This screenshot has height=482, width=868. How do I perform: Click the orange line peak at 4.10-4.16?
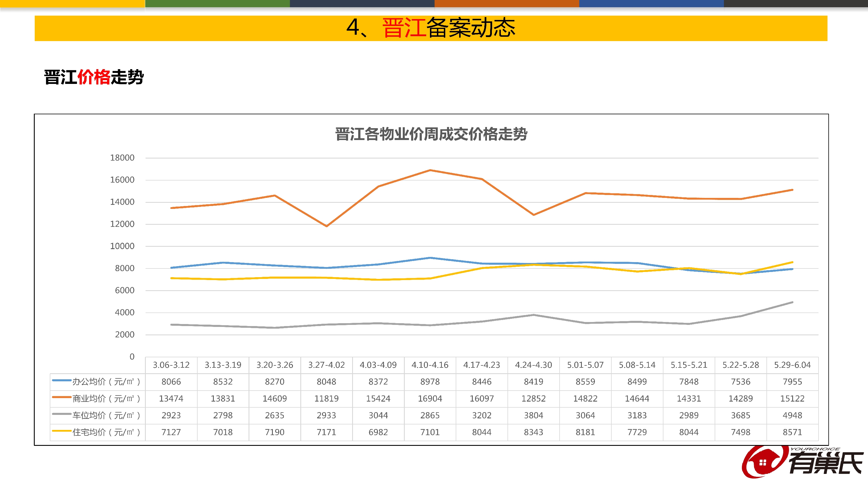(430, 170)
